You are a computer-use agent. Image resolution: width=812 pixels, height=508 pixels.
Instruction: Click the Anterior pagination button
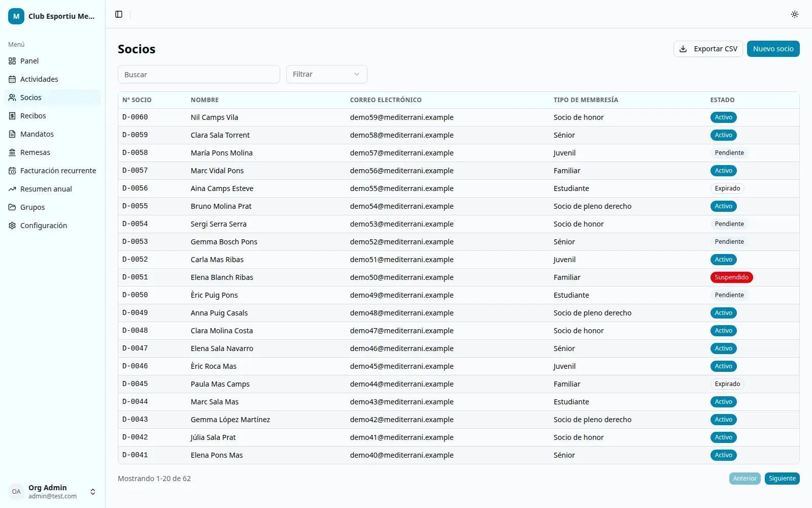pos(745,479)
